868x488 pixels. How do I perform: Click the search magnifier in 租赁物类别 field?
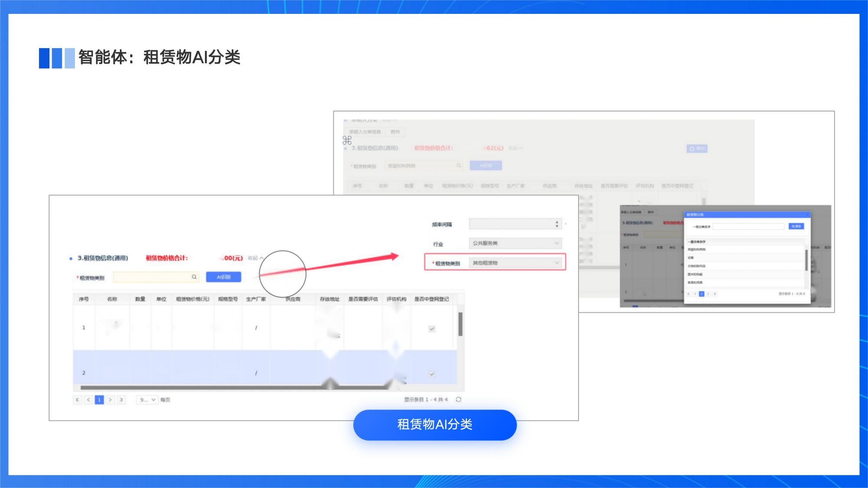pyautogui.click(x=194, y=277)
